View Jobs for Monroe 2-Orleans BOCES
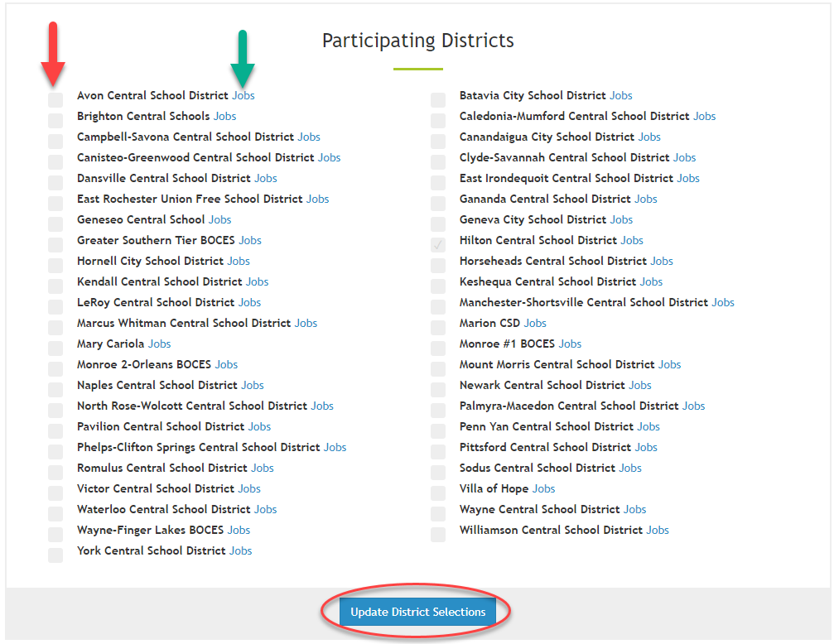This screenshot has width=839, height=644. [225, 364]
